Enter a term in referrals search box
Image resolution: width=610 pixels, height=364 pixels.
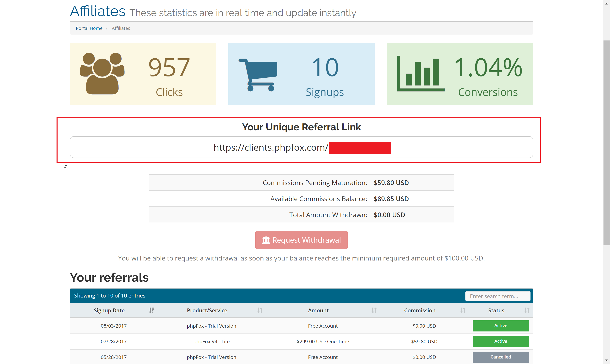(497, 295)
